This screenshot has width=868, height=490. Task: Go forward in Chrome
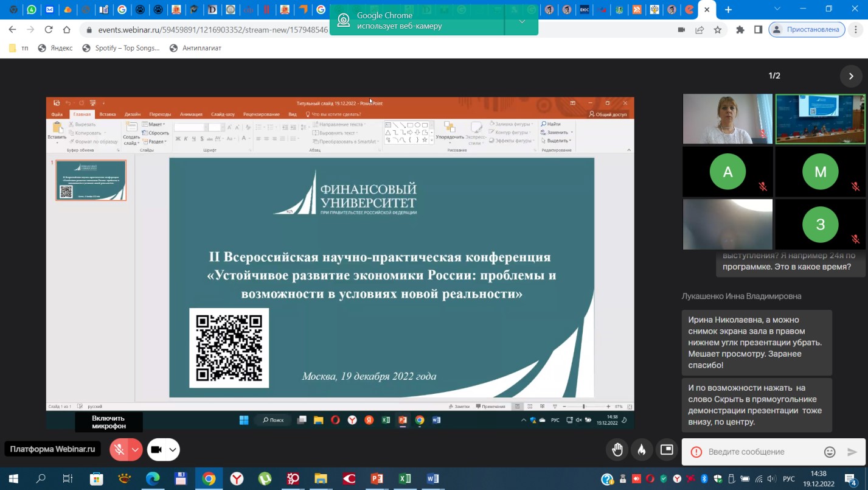[30, 29]
